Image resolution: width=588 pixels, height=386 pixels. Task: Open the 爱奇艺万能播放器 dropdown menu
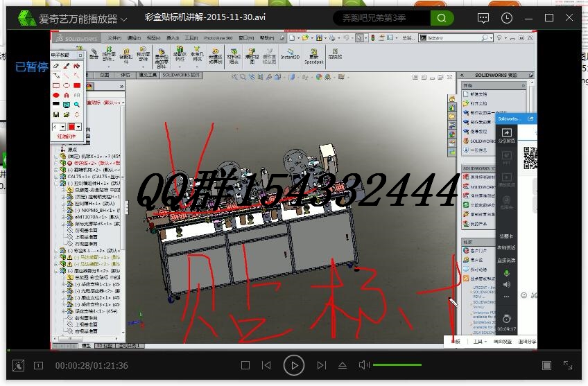tap(78, 18)
